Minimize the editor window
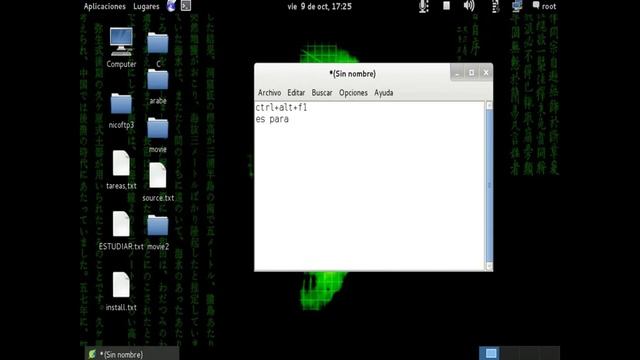Image resolution: width=640 pixels, height=360 pixels. [x=457, y=73]
